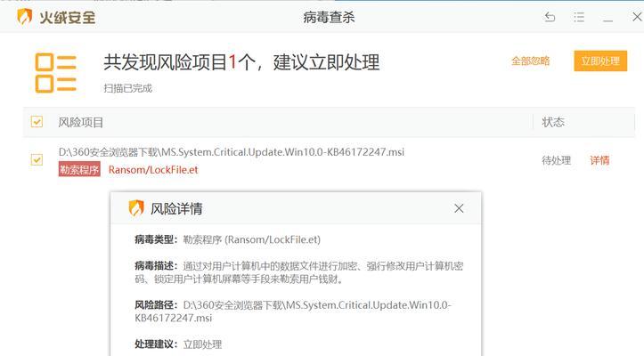Viewport: 644px width, 356px height.
Task: Close the 病毒查杀 main window
Action: pyautogui.click(x=637, y=17)
